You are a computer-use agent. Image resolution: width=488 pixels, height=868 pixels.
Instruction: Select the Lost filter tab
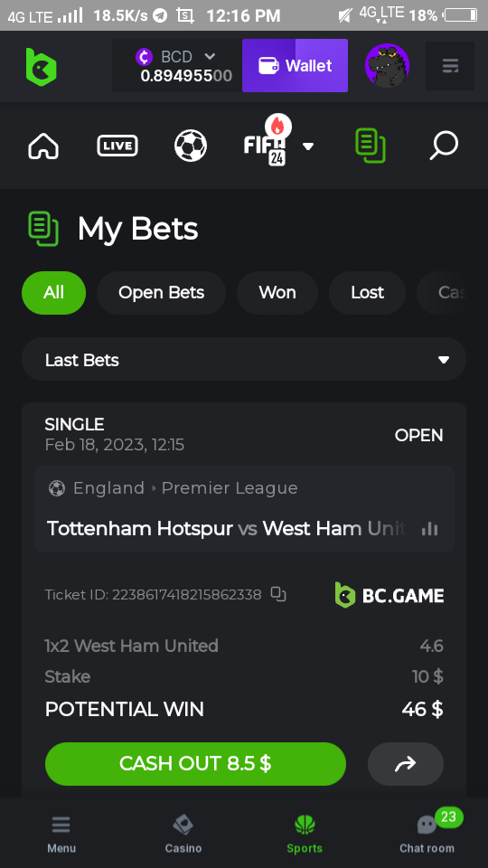(367, 292)
